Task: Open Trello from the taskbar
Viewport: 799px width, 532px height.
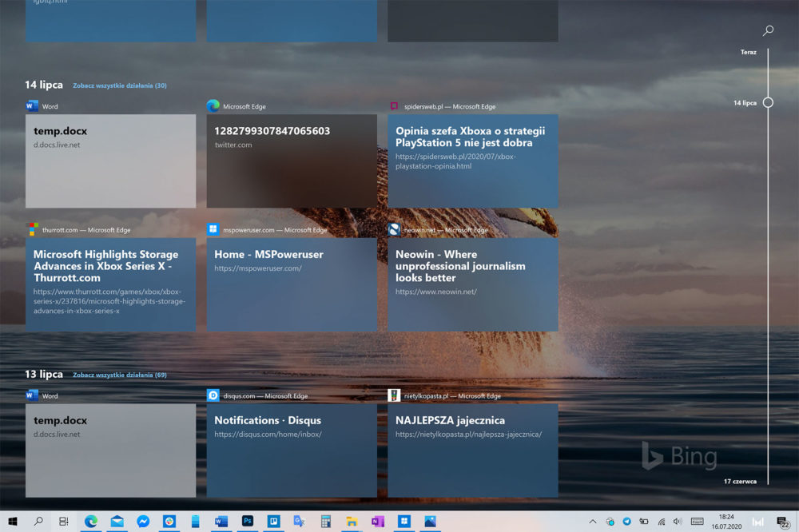Action: pos(273,522)
